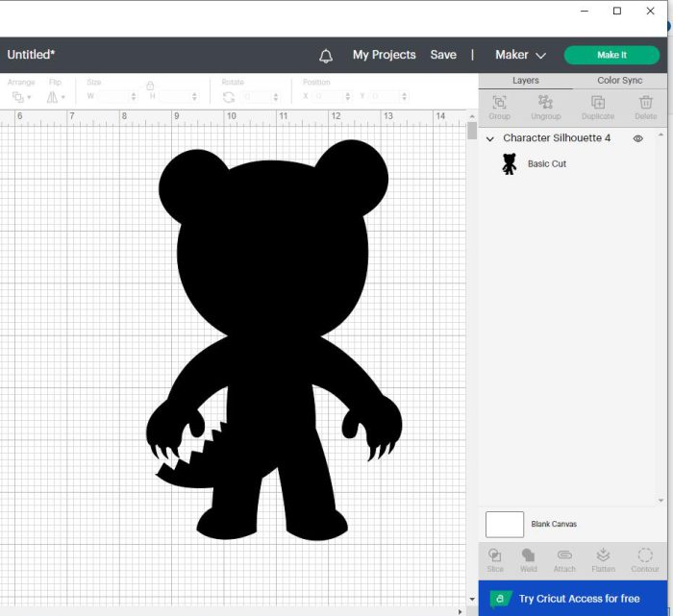The width and height of the screenshot is (673, 616).
Task: Click the Width stepper arrows
Action: click(x=134, y=96)
